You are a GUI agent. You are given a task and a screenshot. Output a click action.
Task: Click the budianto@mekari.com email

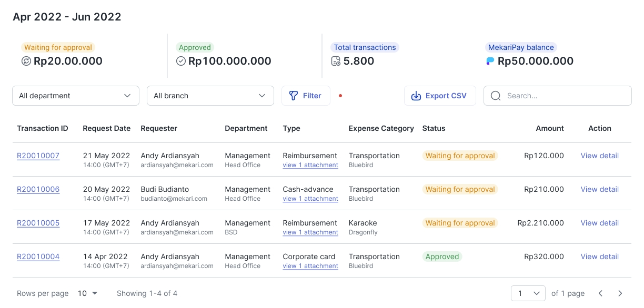click(174, 199)
